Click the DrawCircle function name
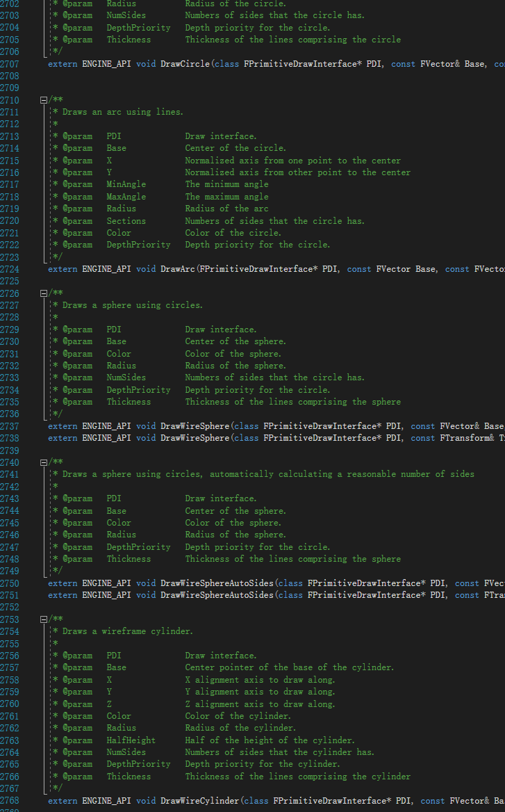The width and height of the screenshot is (505, 812). point(185,64)
